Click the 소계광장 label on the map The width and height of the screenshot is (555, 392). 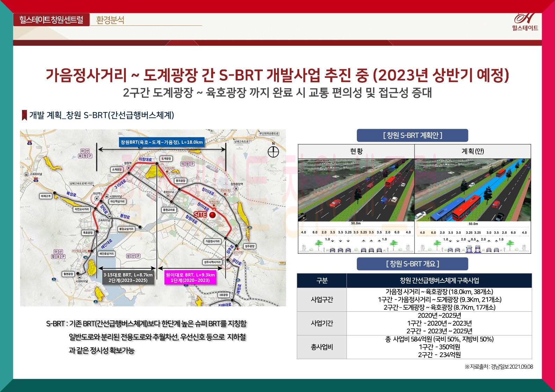coord(117,169)
